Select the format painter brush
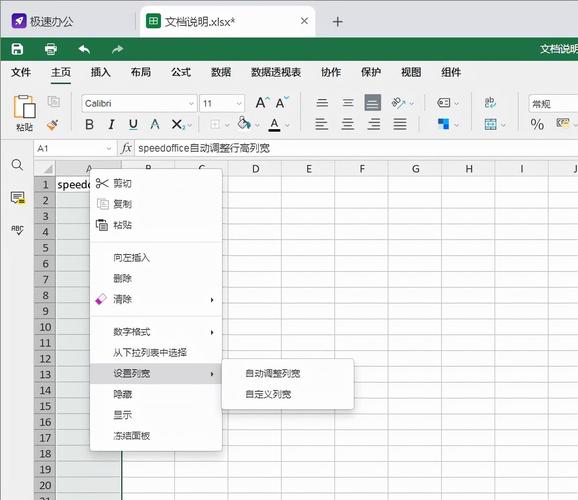The width and height of the screenshot is (578, 500). (53, 125)
